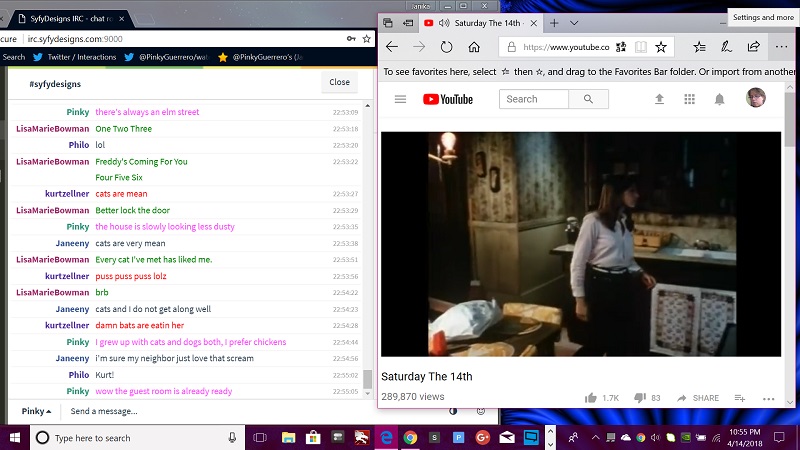Select the Saturday The 14th Edge tab
The width and height of the screenshot is (800, 450).
481,23
